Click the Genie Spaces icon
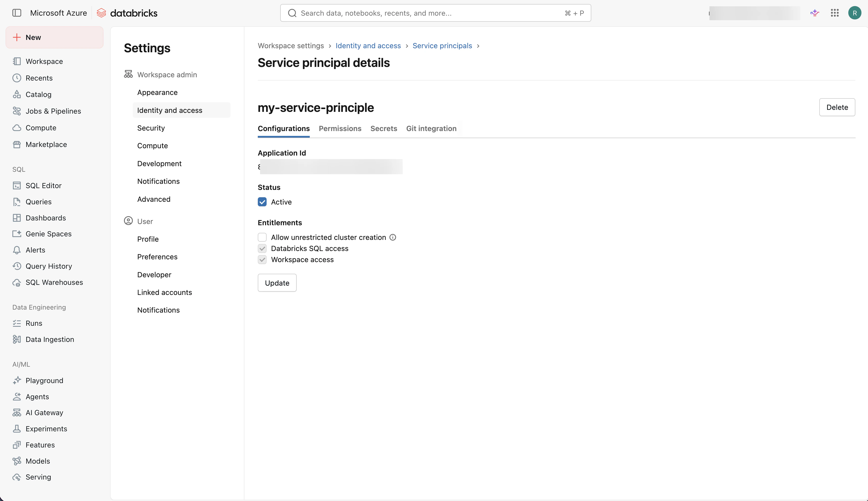The width and height of the screenshot is (868, 501). coord(17,234)
